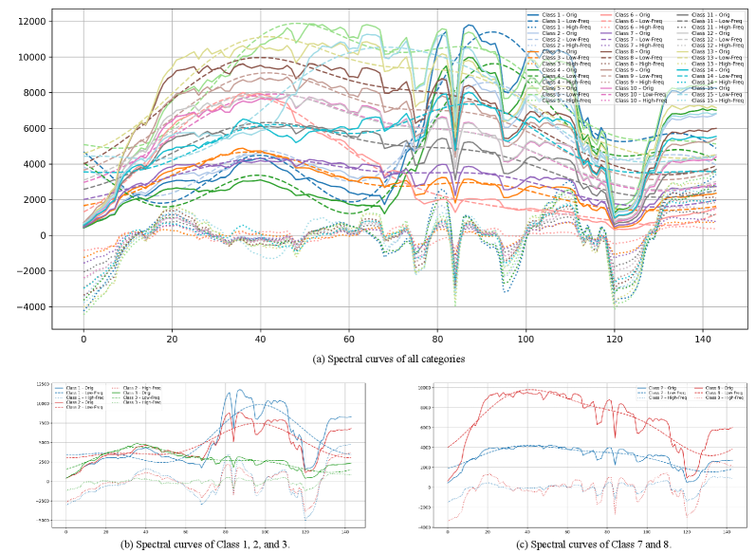Screen dimensions: 756x553
Task: Click 'Class 1 – High-Freq' in chart (a) legend
Action: [566, 28]
